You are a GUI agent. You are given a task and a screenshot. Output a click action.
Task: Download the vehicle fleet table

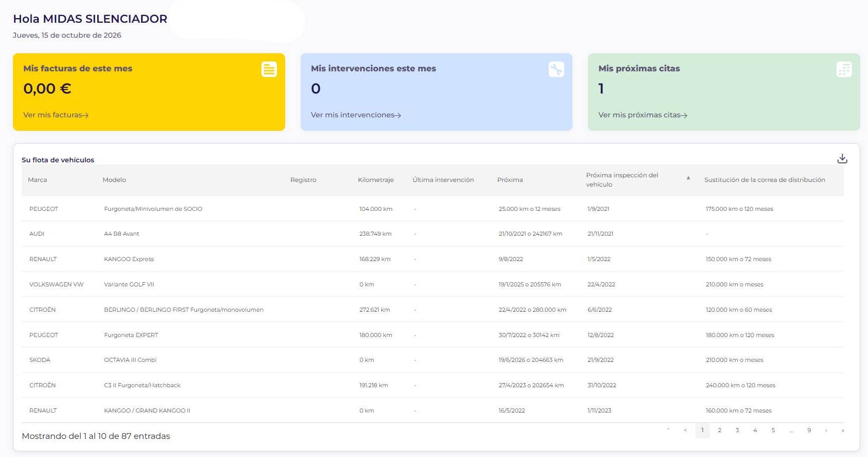click(842, 159)
